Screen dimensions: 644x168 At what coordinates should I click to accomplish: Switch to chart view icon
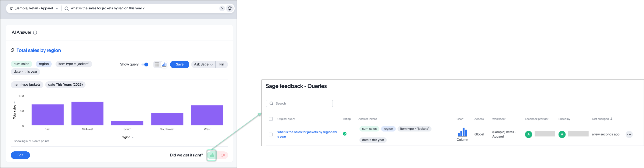pos(164,65)
